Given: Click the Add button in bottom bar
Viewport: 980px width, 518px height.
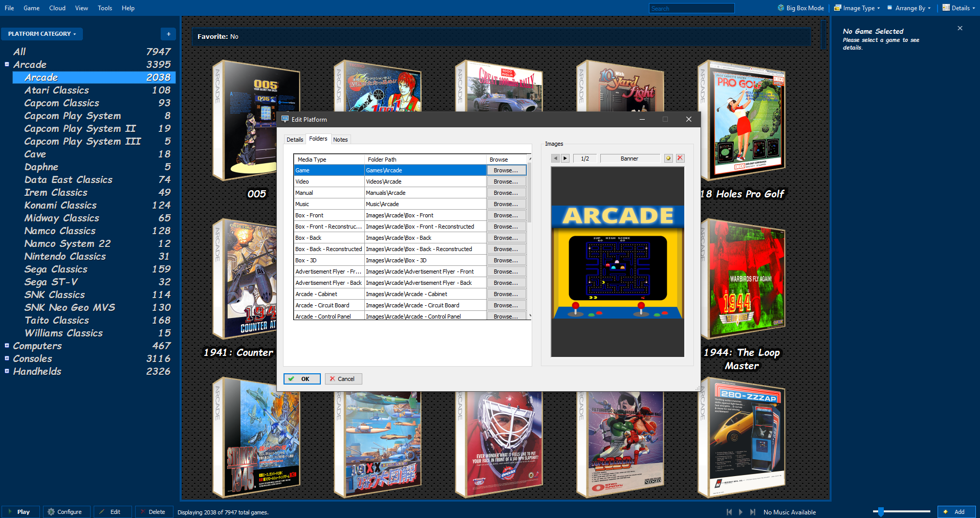Looking at the screenshot, I should (956, 512).
